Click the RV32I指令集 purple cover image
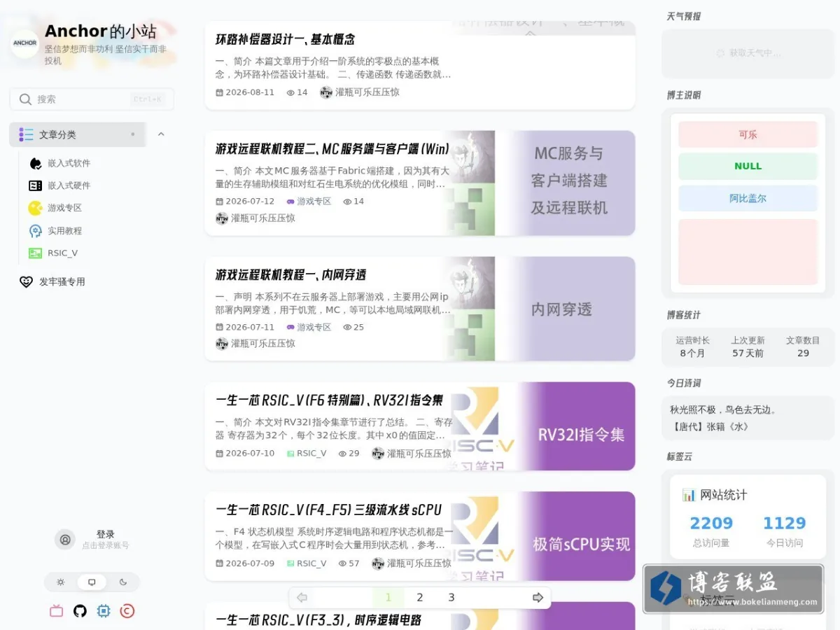The height and width of the screenshot is (630, 840). (542, 426)
